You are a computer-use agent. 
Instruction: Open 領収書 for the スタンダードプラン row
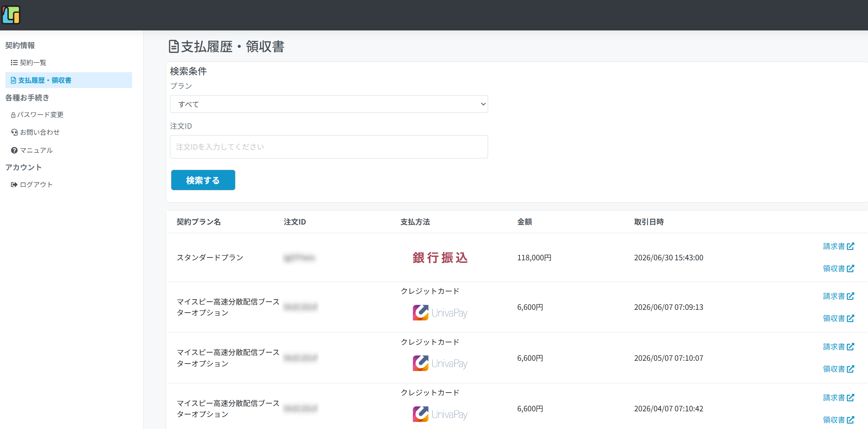(x=838, y=268)
